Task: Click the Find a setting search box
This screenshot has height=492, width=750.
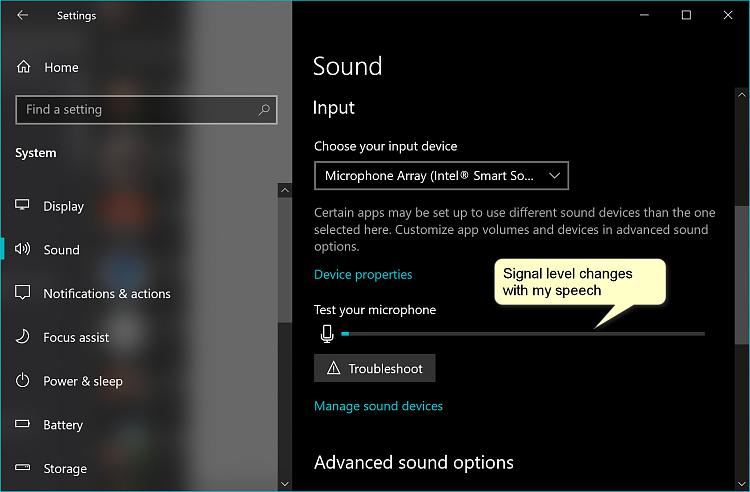Action: pos(146,110)
